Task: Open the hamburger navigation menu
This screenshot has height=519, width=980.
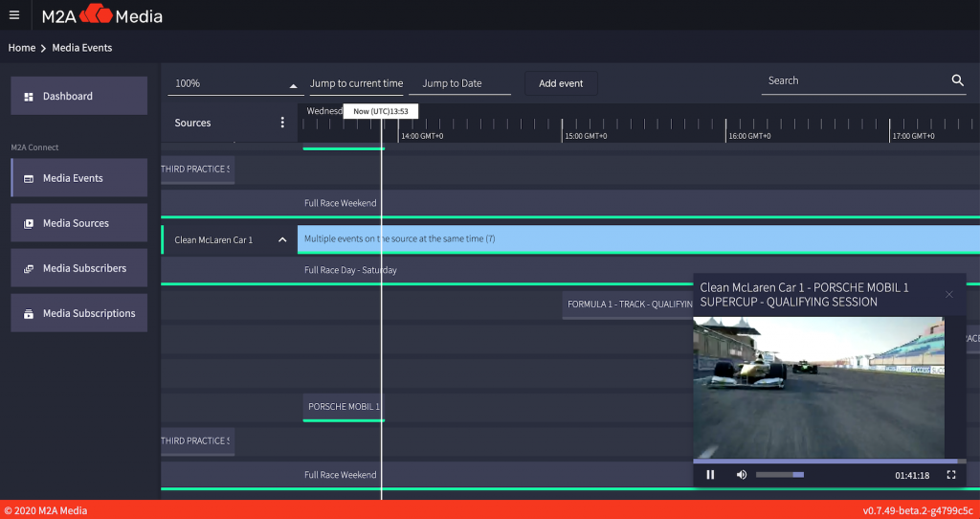Action: point(14,15)
